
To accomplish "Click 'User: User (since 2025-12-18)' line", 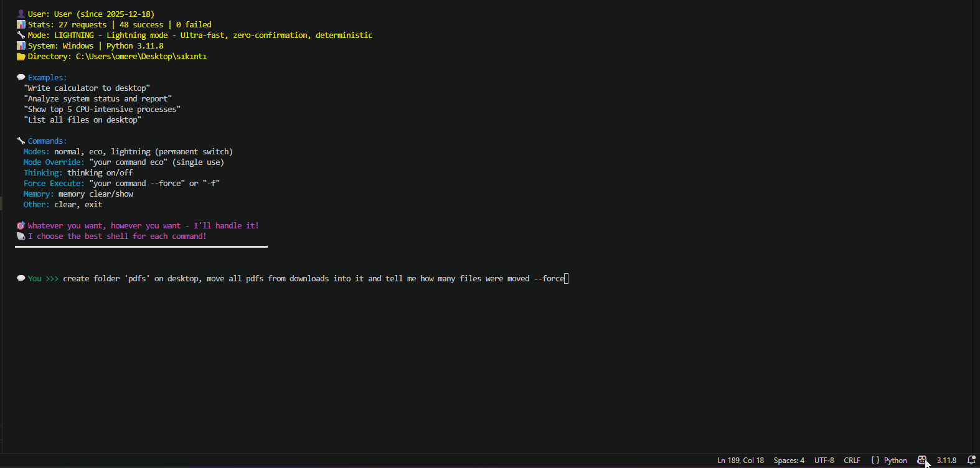I will (x=91, y=14).
